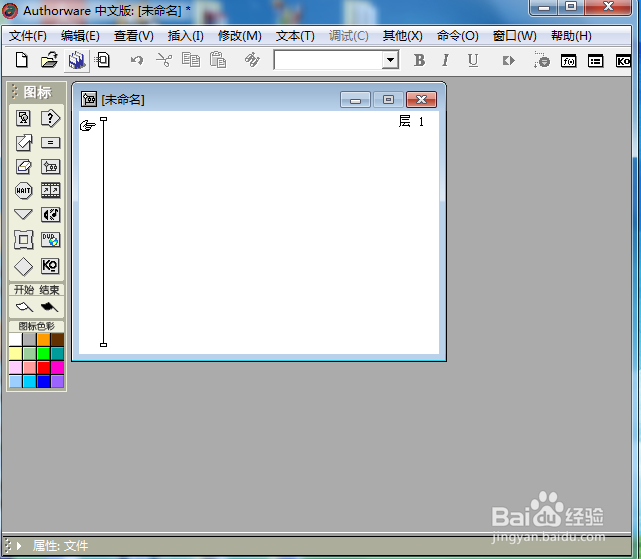
Task: Click the Cut scissors icon
Action: click(x=164, y=61)
